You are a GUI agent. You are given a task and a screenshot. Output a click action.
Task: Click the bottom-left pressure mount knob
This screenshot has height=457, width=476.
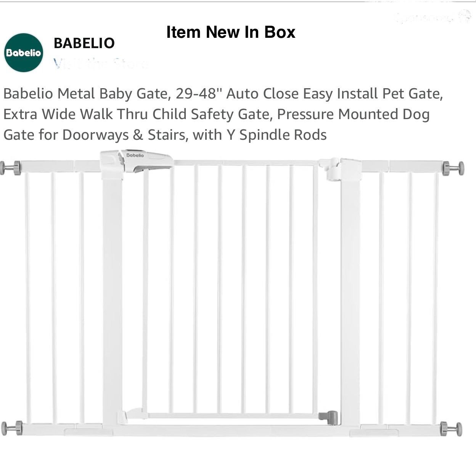point(11,428)
